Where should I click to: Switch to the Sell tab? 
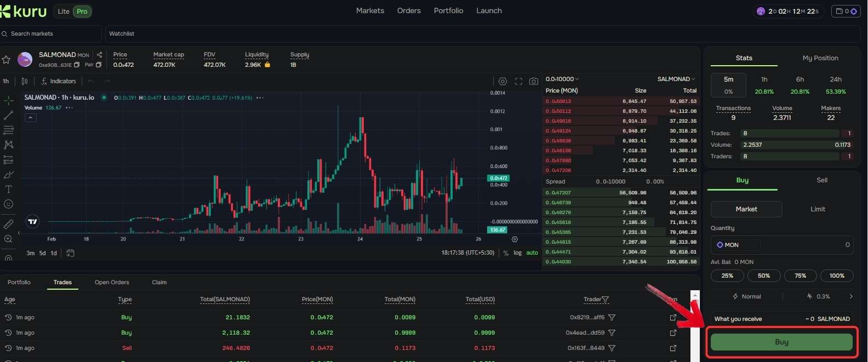(x=822, y=180)
